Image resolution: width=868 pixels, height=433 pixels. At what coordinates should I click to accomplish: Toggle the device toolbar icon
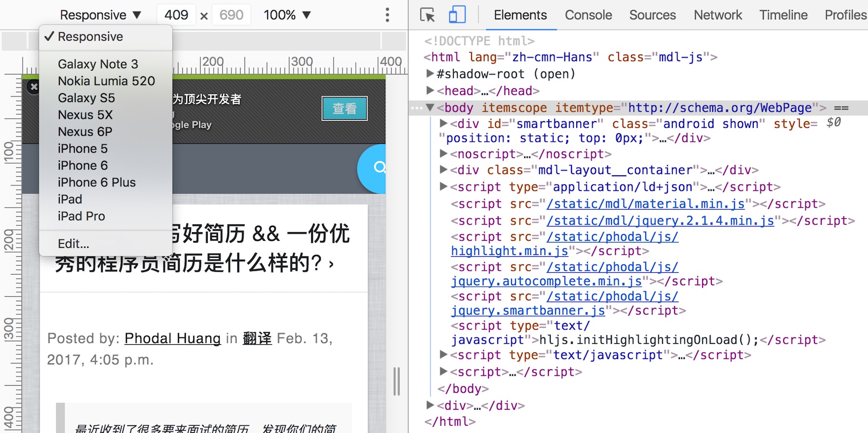[457, 15]
